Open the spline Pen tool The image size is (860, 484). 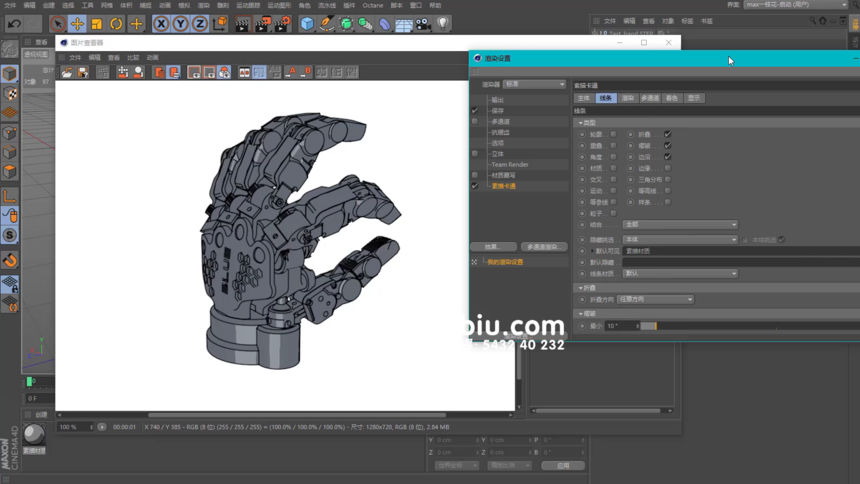coord(327,24)
